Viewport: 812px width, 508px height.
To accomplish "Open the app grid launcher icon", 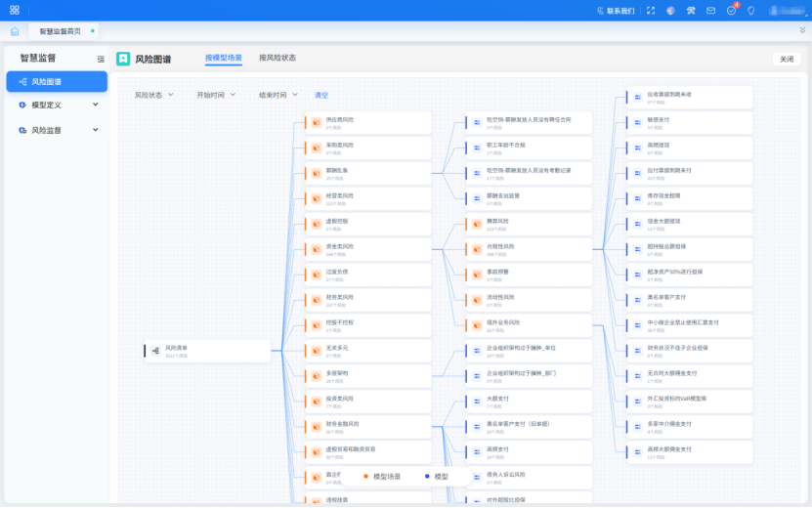I will (x=15, y=10).
